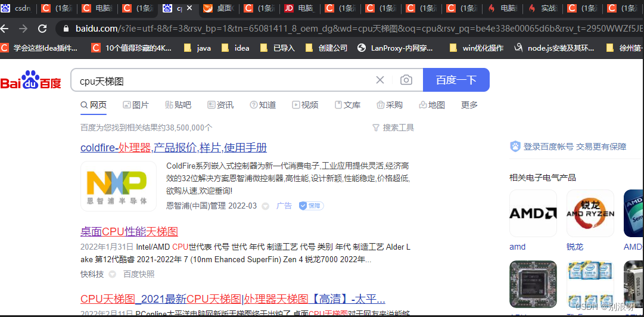Click the NXP 恩智浦半导体 thumbnail
Viewport: 644px width, 317px height.
[x=119, y=186]
